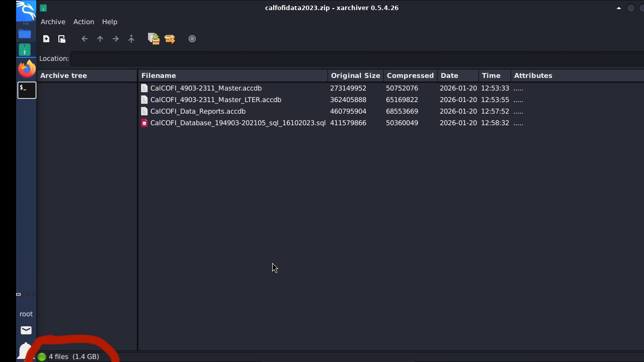Launch Firefox from the side dock
Image resolution: width=644 pixels, height=362 pixels.
pyautogui.click(x=27, y=69)
